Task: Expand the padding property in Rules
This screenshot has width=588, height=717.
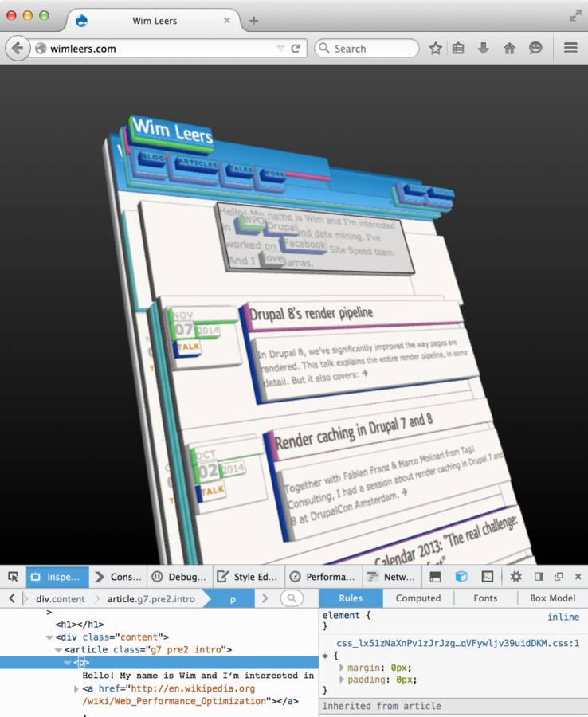Action: [341, 680]
